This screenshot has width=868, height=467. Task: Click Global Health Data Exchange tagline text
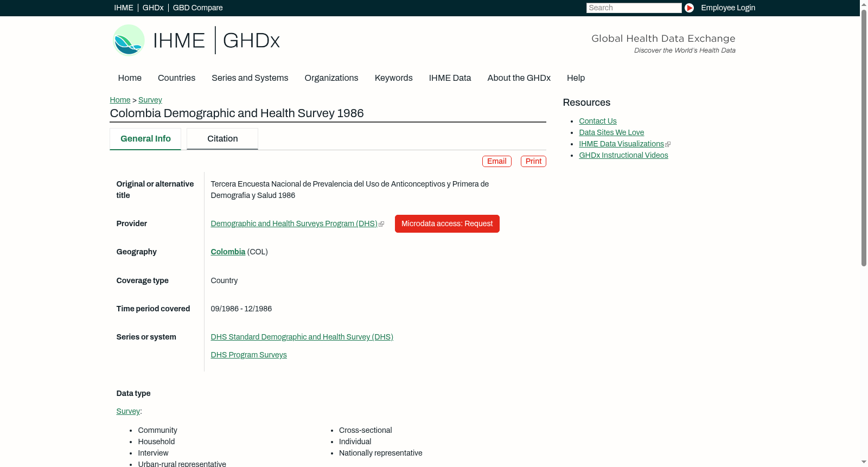pos(663,39)
